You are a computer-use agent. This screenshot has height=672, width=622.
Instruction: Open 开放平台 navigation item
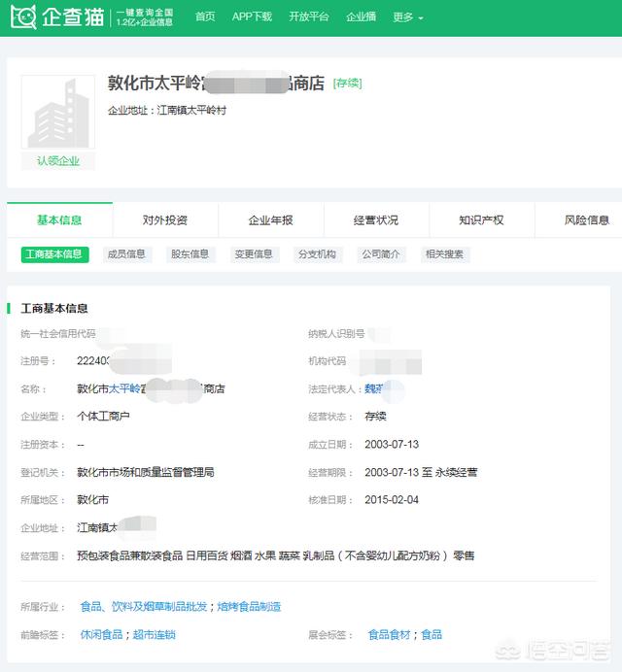(x=309, y=17)
